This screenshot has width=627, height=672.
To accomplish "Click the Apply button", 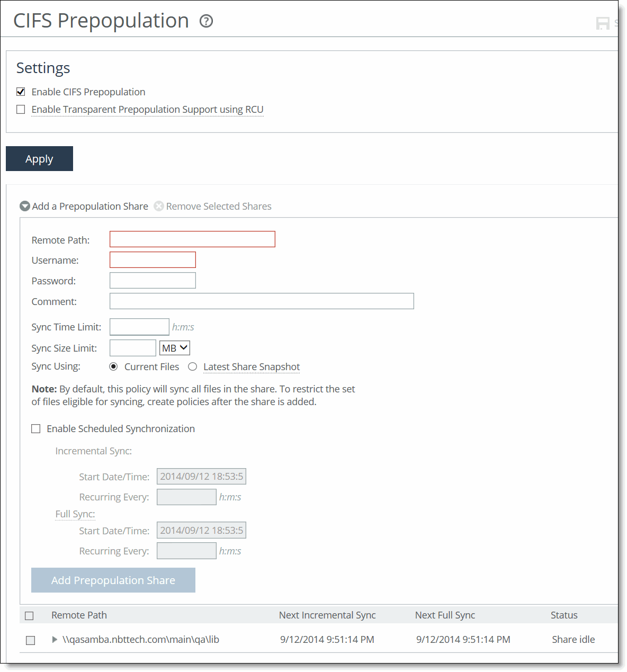I will coord(39,158).
